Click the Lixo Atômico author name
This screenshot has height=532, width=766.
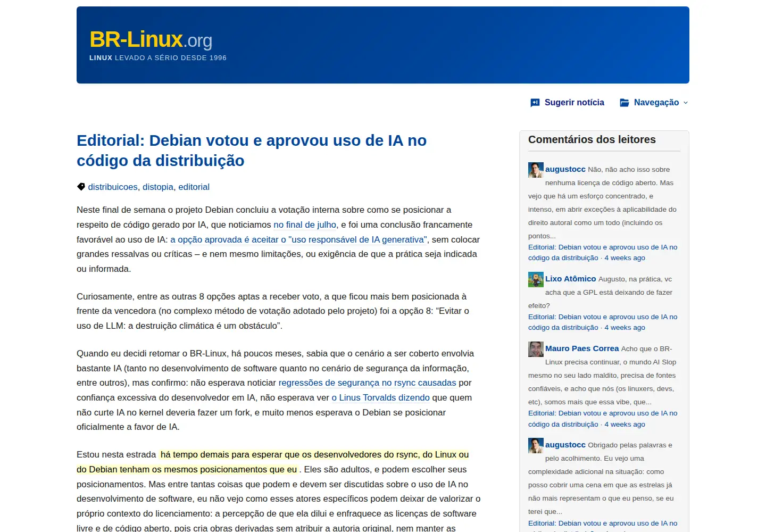pos(571,279)
